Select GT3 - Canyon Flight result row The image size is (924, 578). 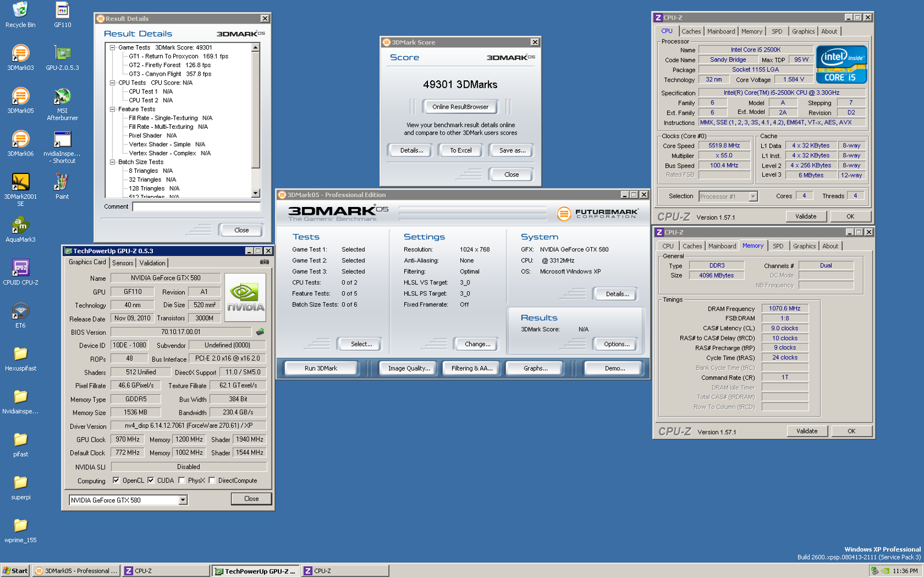(170, 74)
